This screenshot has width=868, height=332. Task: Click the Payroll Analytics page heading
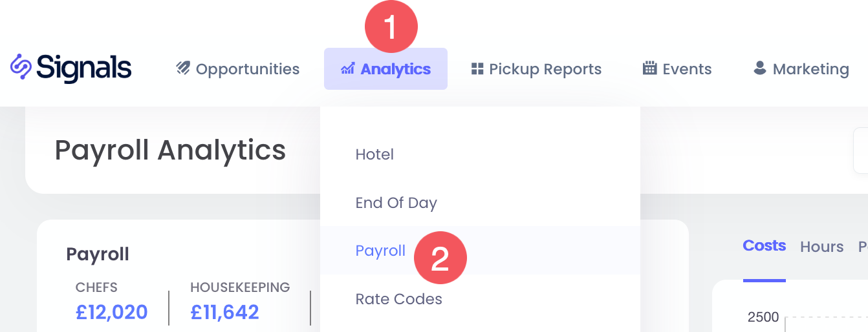(170, 150)
